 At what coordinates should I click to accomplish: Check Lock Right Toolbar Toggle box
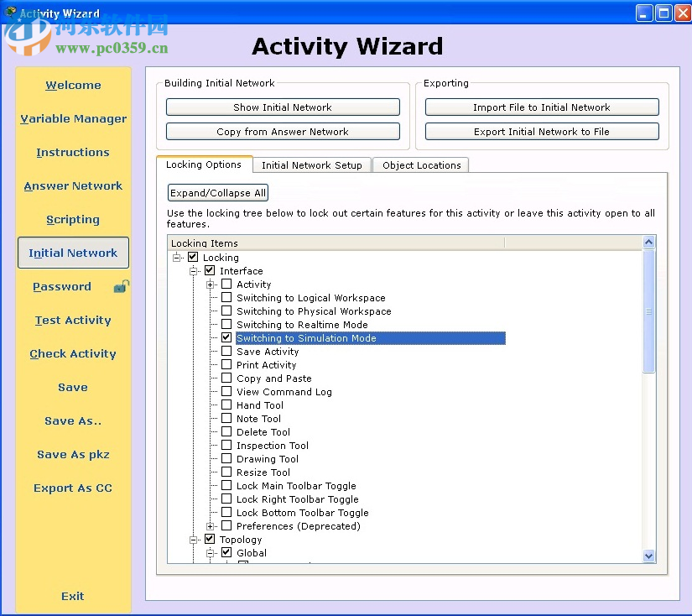pos(226,499)
